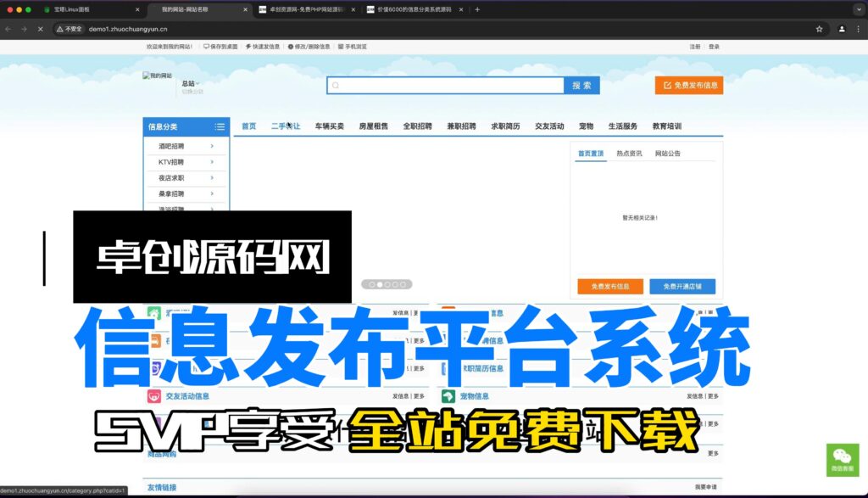Open the 总站 city switch dropdown

[x=191, y=84]
